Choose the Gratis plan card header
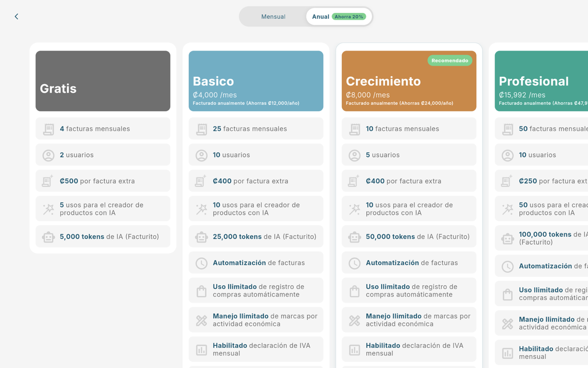 coord(103,81)
